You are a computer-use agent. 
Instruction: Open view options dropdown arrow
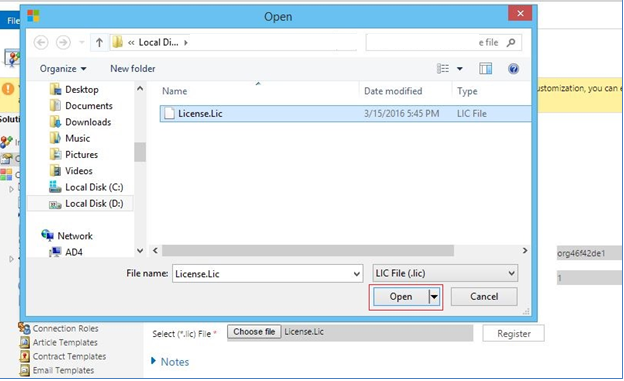coord(460,69)
